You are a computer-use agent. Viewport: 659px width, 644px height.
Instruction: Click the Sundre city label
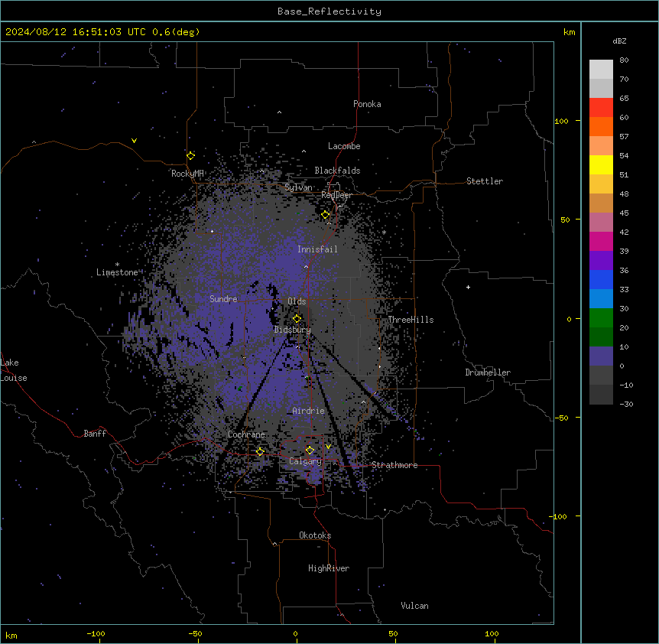click(223, 299)
